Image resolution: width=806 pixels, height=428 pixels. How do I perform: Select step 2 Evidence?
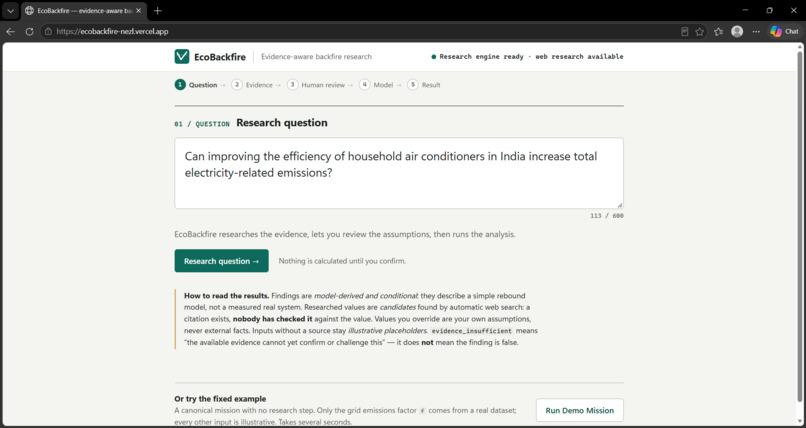coord(252,85)
